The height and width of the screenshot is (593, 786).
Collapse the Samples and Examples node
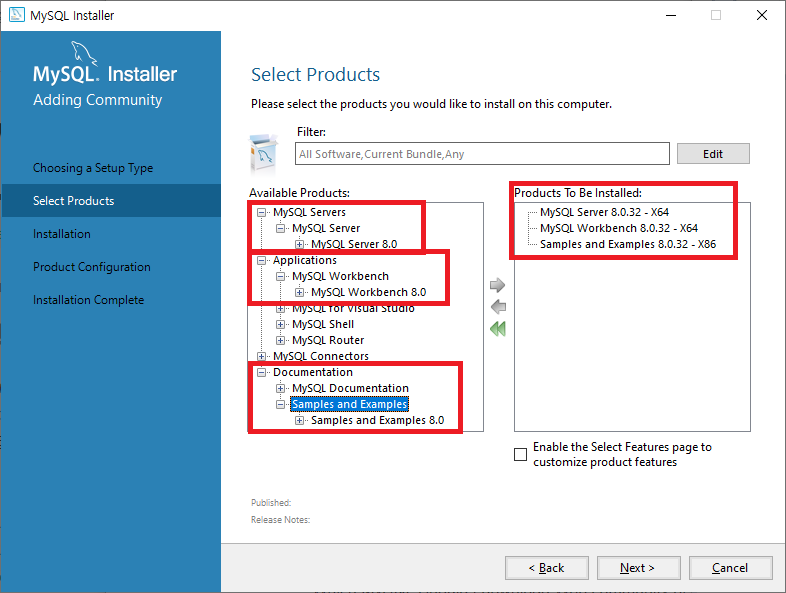click(280, 405)
